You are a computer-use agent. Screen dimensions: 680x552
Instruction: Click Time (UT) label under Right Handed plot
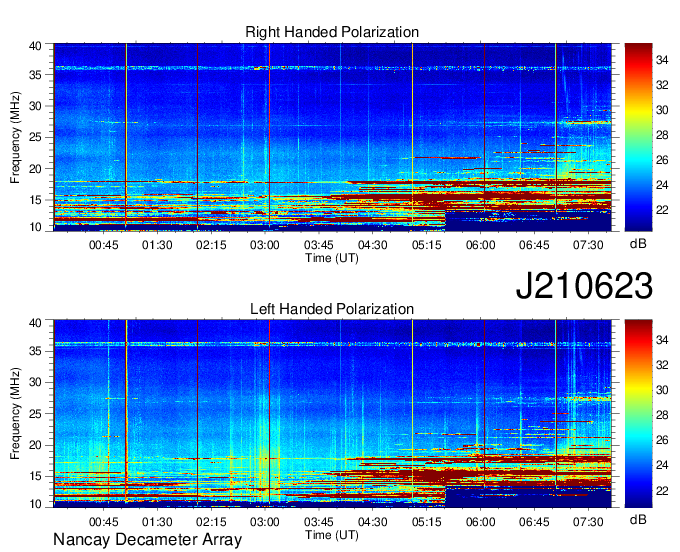click(x=332, y=258)
